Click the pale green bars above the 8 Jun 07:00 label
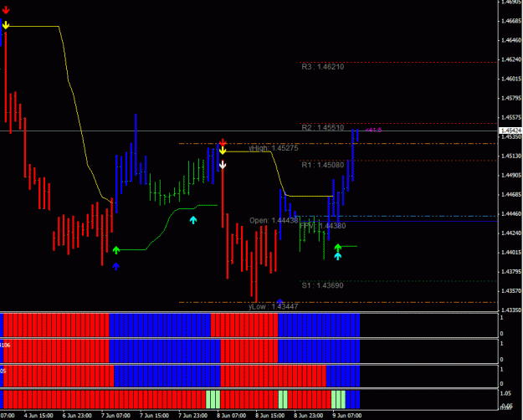Viewport: 523px width, 420px height. tap(213, 400)
